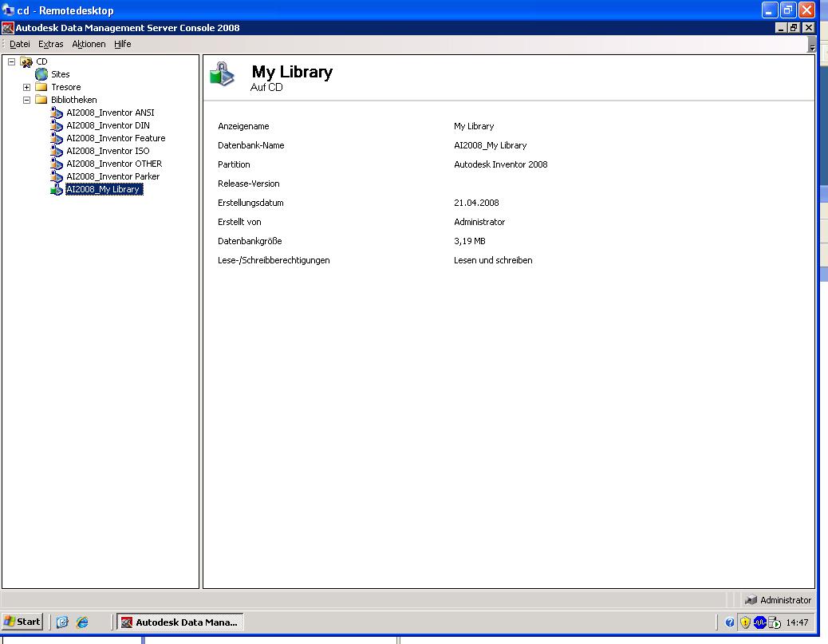Screen dimensions: 828x644
Task: Click the "21.04.2008" creation date value
Action: pyautogui.click(x=476, y=203)
